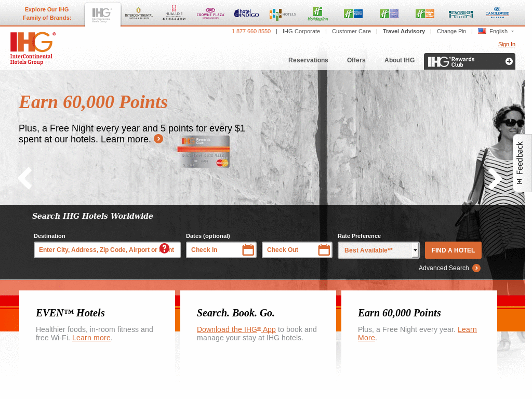Click the Check In date field

[x=221, y=250]
